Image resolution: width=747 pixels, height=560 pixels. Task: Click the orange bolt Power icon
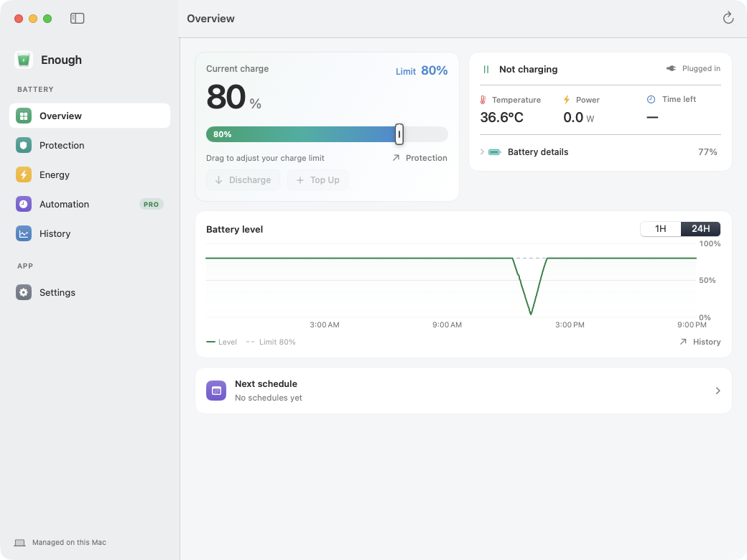pyautogui.click(x=567, y=100)
